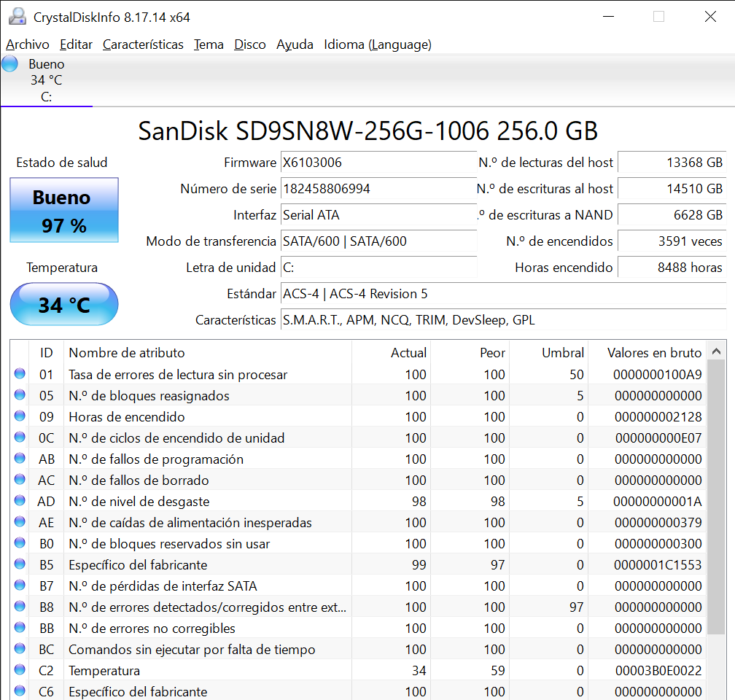The width and height of the screenshot is (735, 700).
Task: Click the ID column header
Action: [46, 353]
